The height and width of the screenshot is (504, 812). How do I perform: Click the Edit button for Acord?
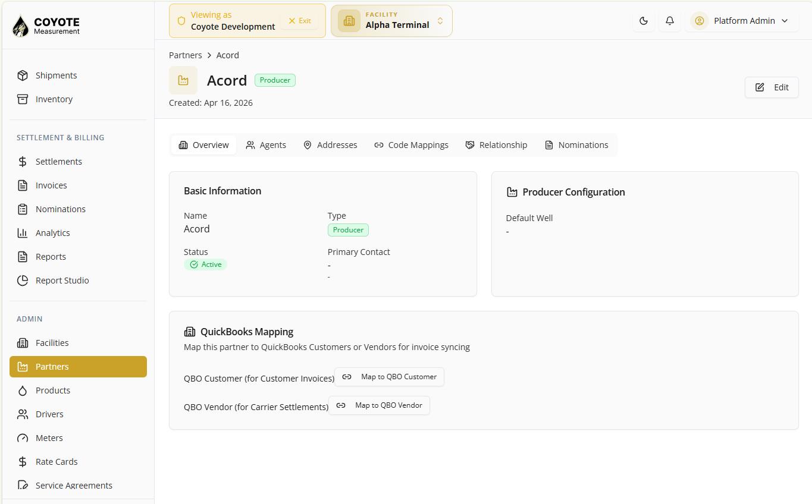[772, 87]
